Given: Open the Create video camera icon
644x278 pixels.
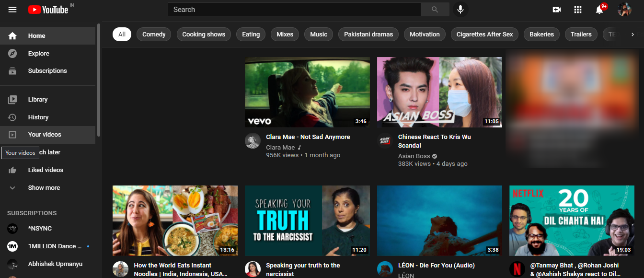Looking at the screenshot, I should [556, 10].
